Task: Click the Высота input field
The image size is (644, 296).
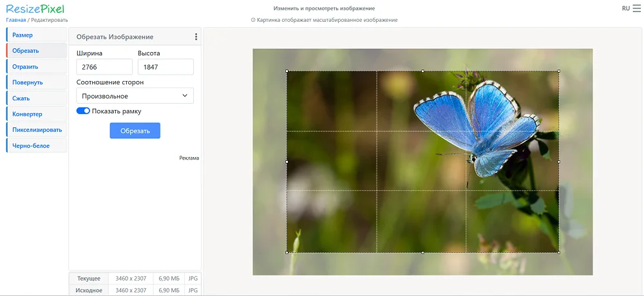Action: pyautogui.click(x=166, y=67)
